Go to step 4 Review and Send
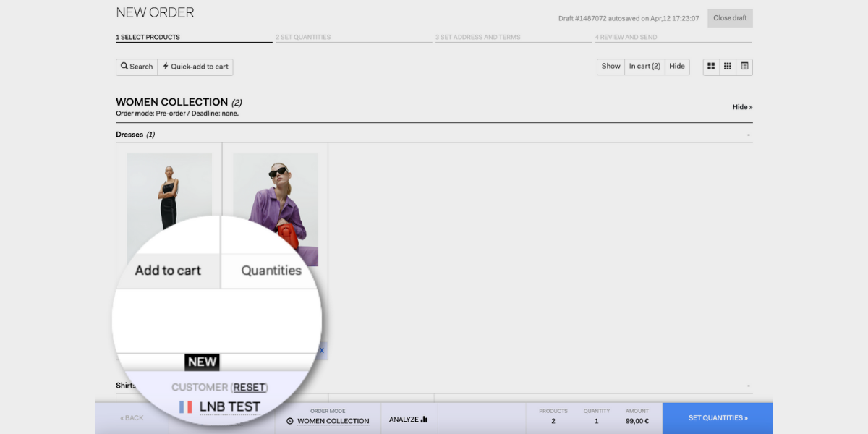The image size is (868, 434). pyautogui.click(x=673, y=37)
